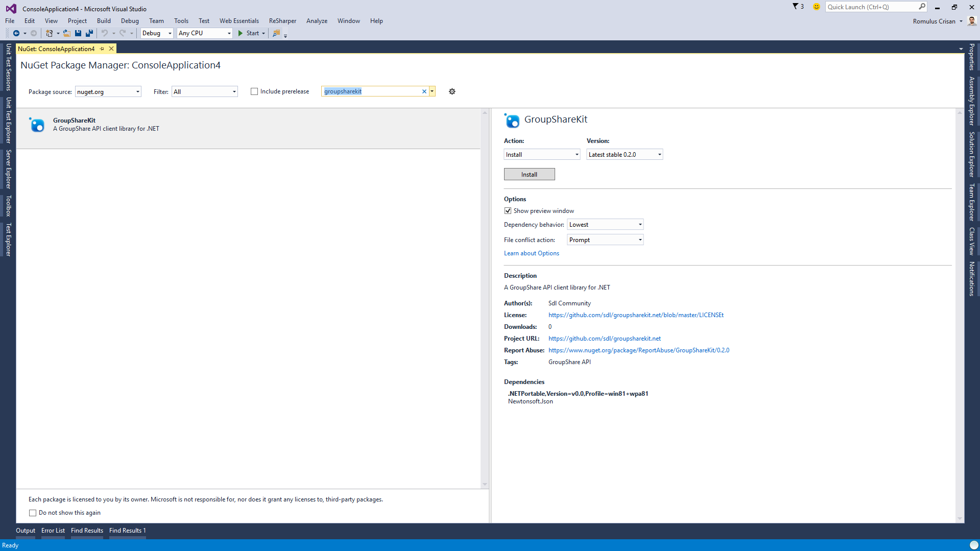980x551 pixels.
Task: Click the package search input field
Action: (371, 91)
